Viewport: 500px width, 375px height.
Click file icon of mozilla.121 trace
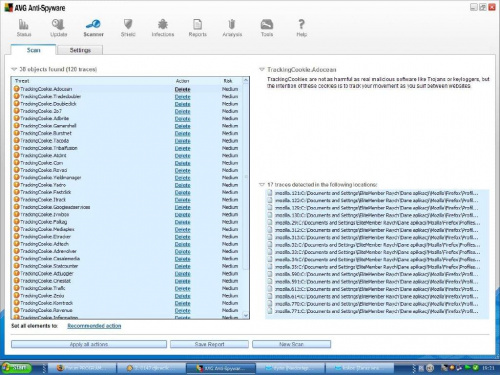click(270, 193)
